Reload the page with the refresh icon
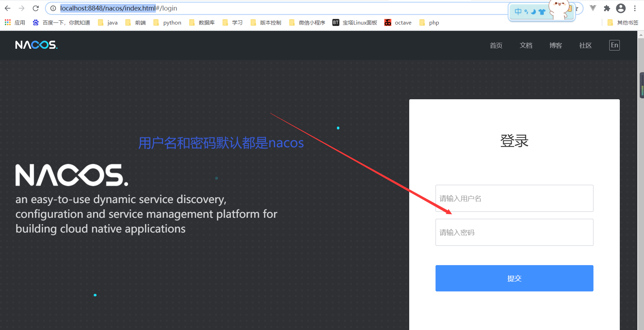Image resolution: width=644 pixels, height=330 pixels. 35,8
